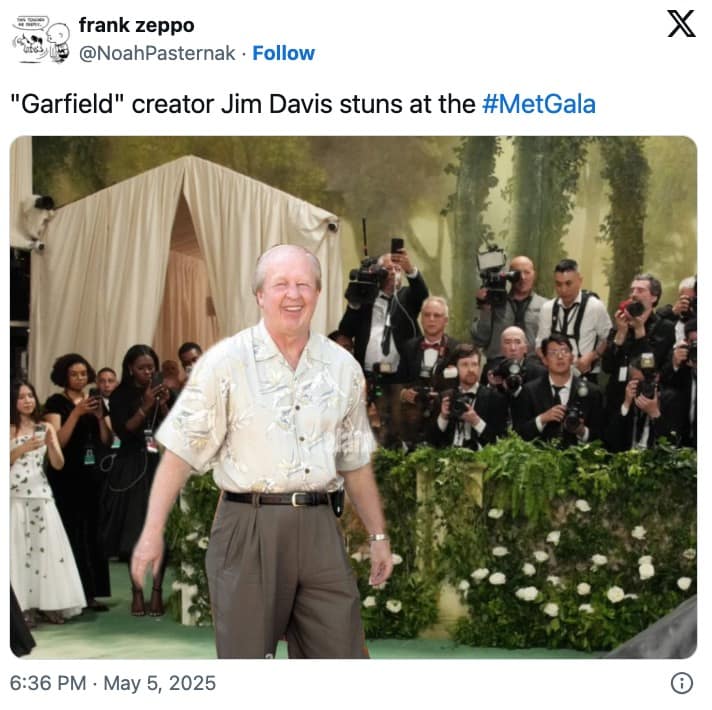712x710 pixels.
Task: Click the May 5, 2025 date
Action: click(x=159, y=683)
